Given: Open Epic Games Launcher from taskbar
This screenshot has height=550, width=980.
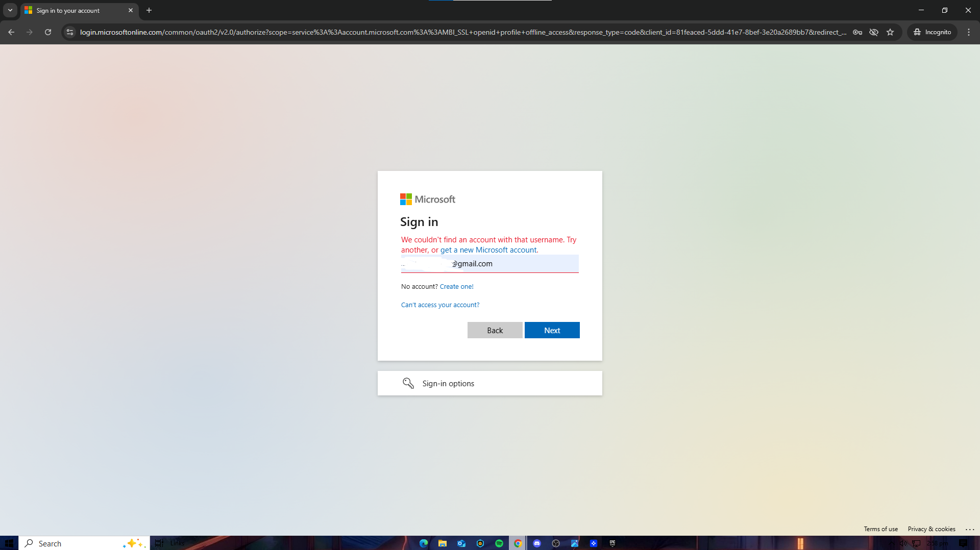Looking at the screenshot, I should (x=612, y=543).
